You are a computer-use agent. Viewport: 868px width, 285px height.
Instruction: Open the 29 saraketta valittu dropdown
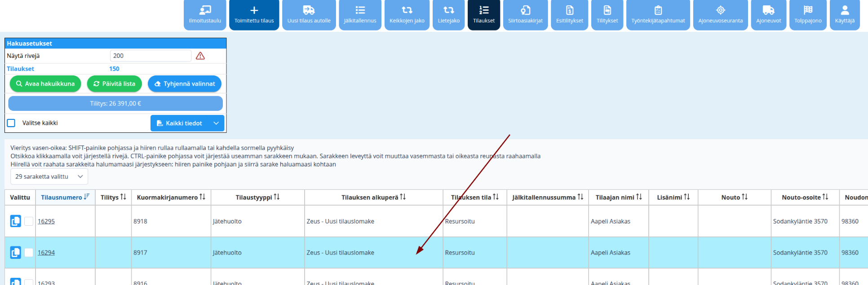pos(49,177)
